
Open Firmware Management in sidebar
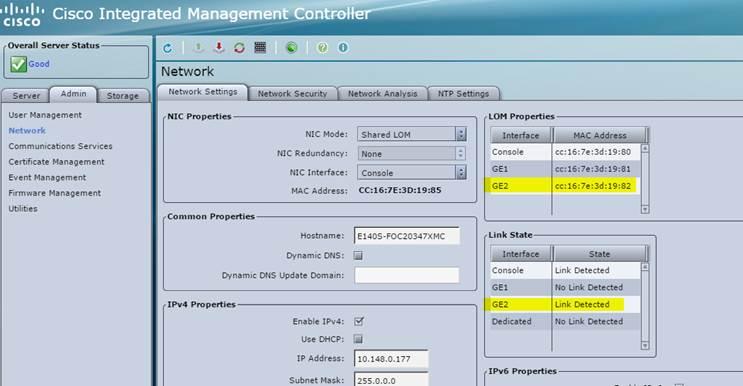coord(54,193)
